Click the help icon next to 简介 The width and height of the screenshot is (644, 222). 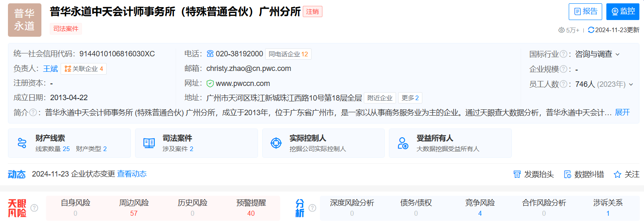coord(33,113)
